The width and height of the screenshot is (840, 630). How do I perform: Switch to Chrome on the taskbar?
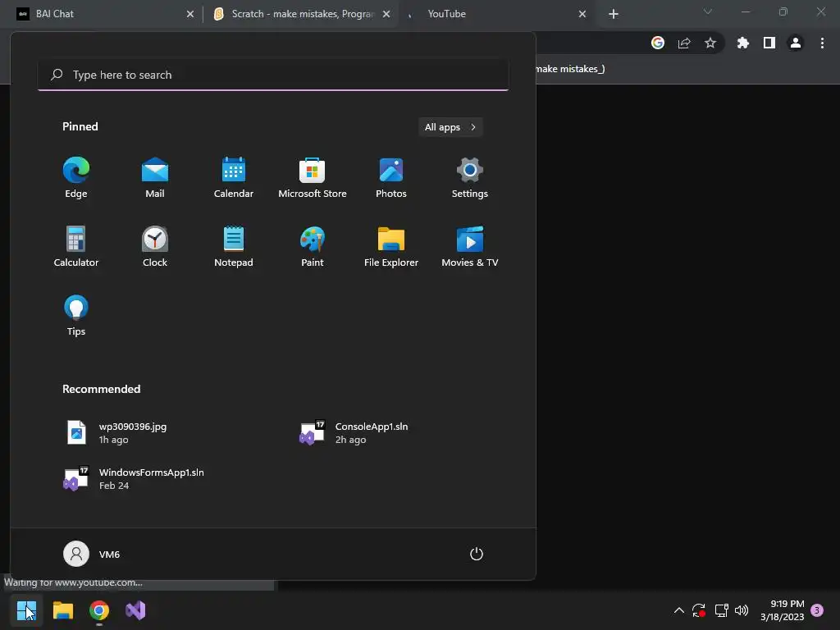(x=99, y=610)
